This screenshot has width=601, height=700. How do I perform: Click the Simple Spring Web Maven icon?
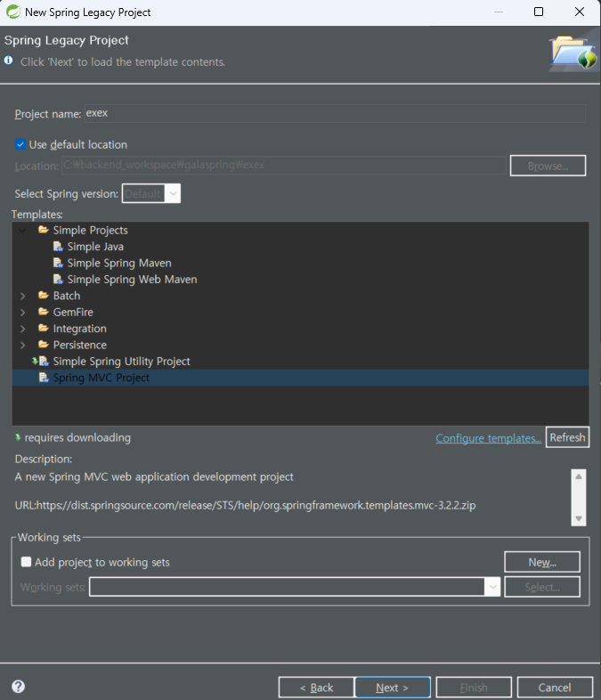click(58, 279)
